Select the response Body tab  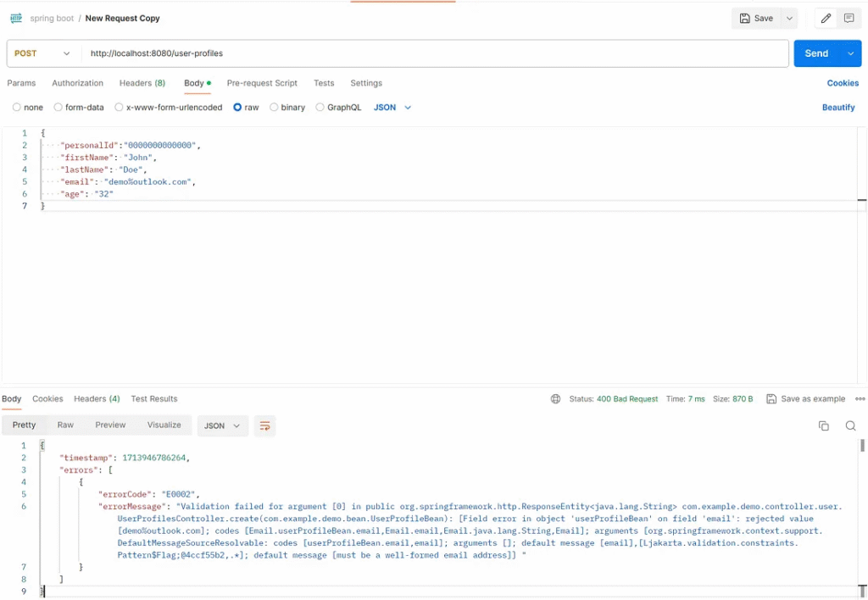click(12, 398)
